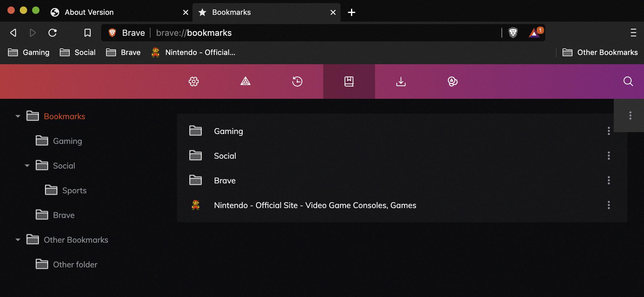
Task: Open Wallet icon in gradient toolbar
Action: click(x=452, y=82)
